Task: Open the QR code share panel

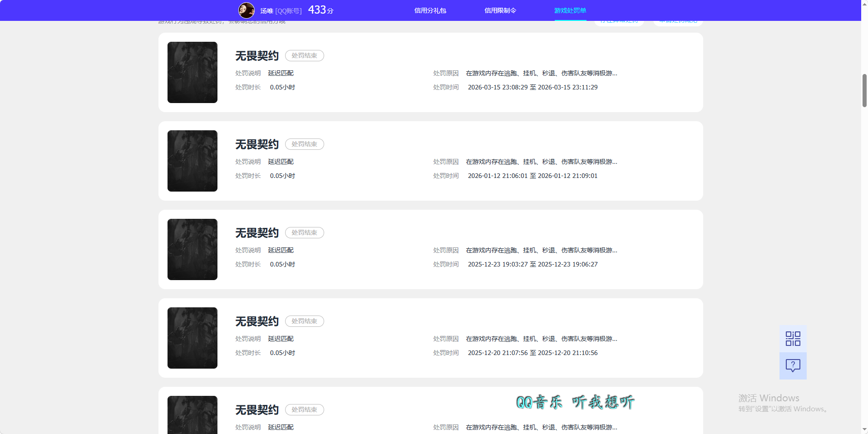Action: click(793, 338)
